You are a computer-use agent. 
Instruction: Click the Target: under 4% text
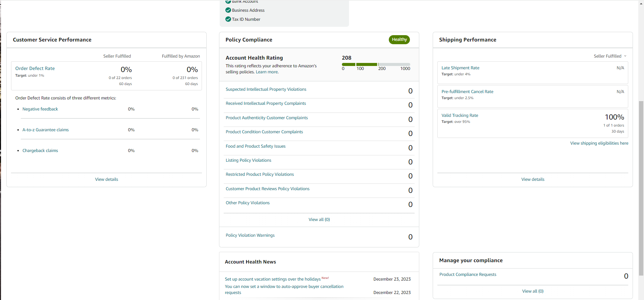456,74
